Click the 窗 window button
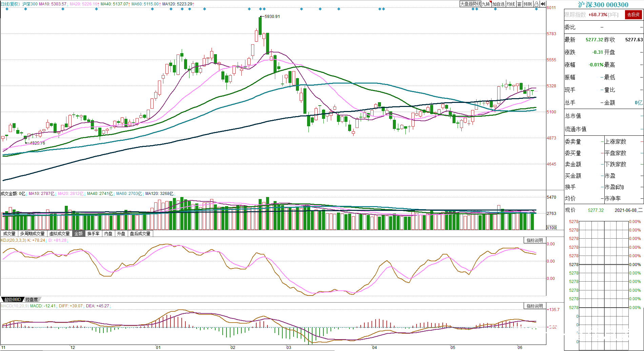 pos(519,4)
